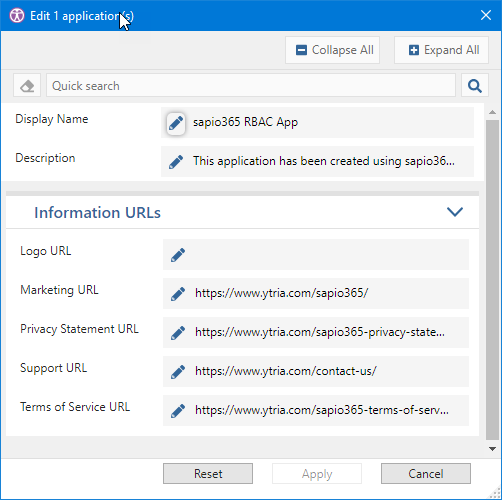Edit the Description using its pencil icon

coord(176,162)
